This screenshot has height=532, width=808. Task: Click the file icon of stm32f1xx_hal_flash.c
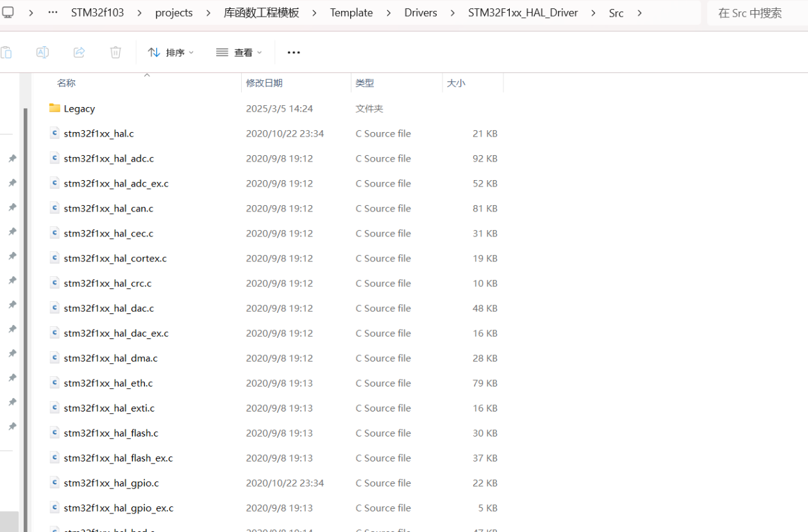click(x=55, y=433)
